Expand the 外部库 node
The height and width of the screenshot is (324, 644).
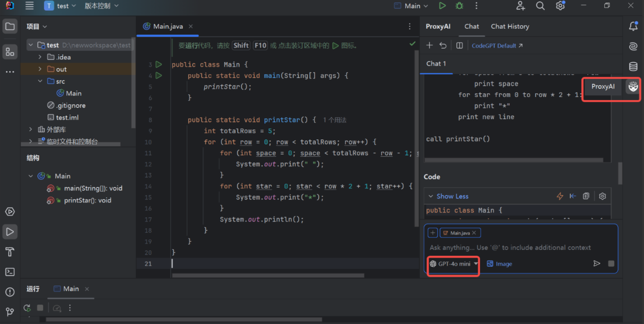[30, 129]
